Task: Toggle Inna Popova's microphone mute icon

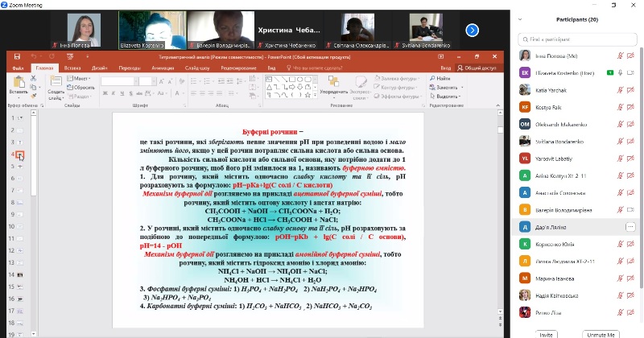Action: [x=621, y=56]
